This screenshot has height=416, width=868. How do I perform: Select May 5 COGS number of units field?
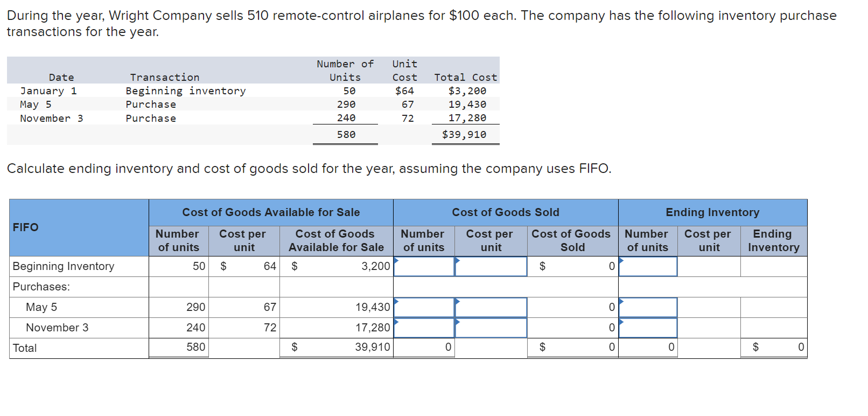424,307
